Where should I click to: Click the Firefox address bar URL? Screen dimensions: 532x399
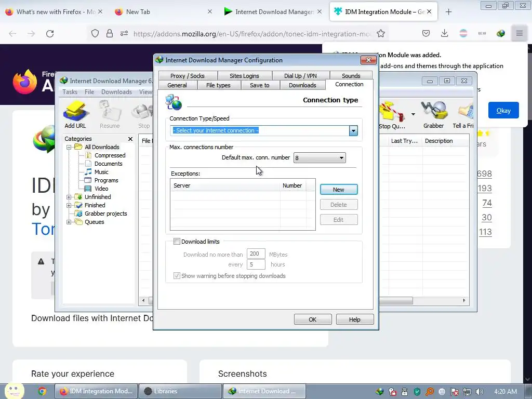(x=252, y=34)
